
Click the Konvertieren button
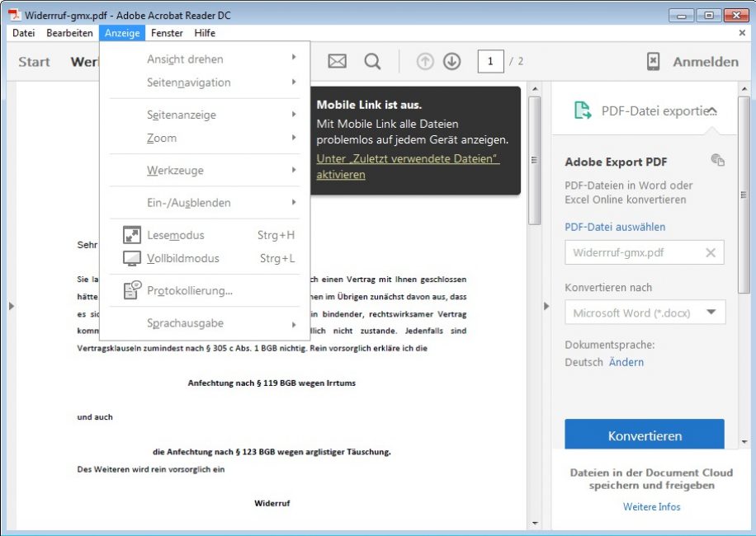point(645,435)
